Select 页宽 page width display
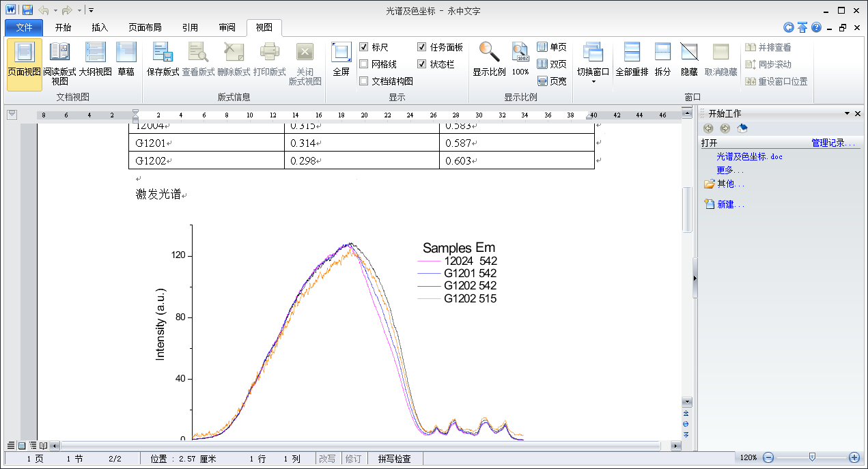The image size is (868, 469). click(x=552, y=81)
